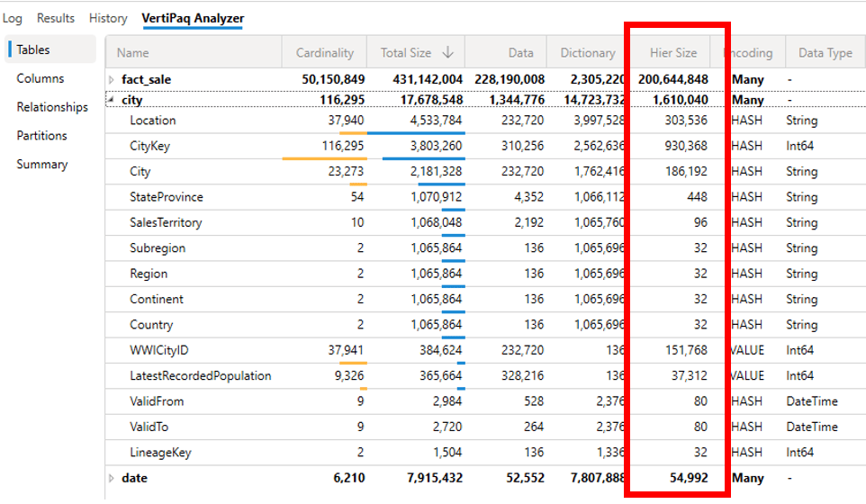Show the Relationships view

pyautogui.click(x=52, y=107)
